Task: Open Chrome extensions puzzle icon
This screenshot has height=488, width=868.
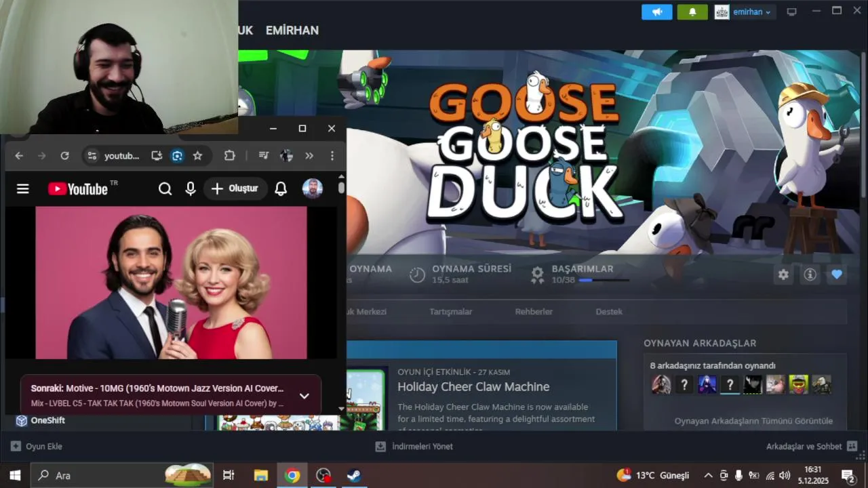Action: pyautogui.click(x=230, y=156)
